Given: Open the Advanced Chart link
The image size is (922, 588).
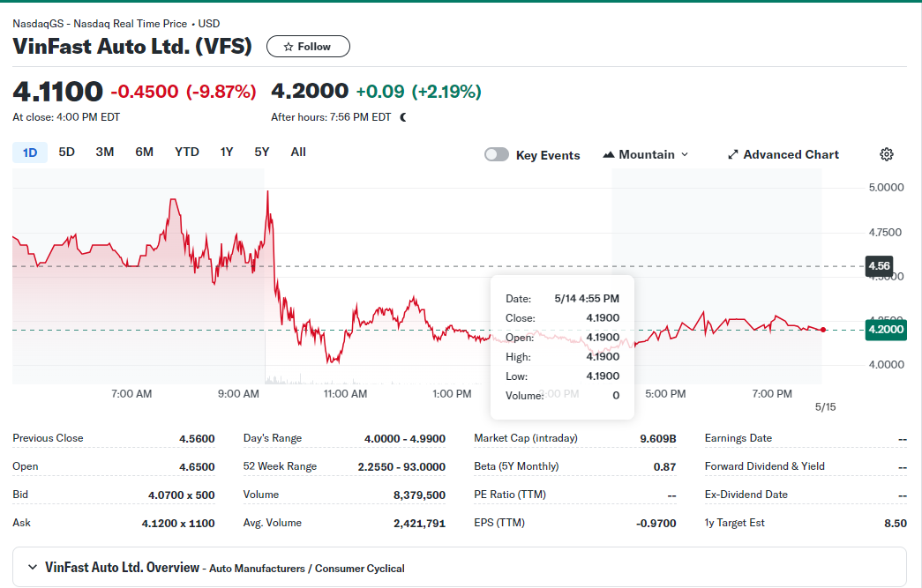Looking at the screenshot, I should pos(783,154).
